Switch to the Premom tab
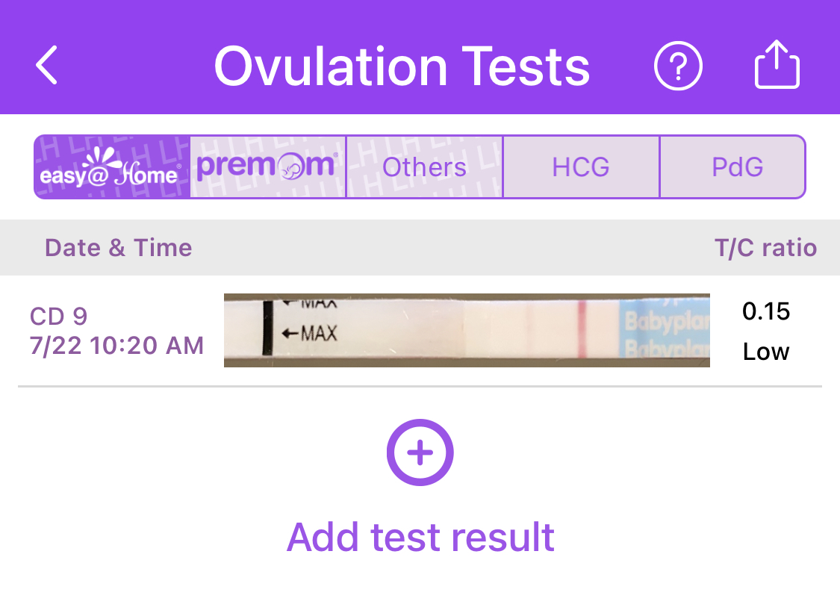The image size is (840, 616). pyautogui.click(x=268, y=167)
